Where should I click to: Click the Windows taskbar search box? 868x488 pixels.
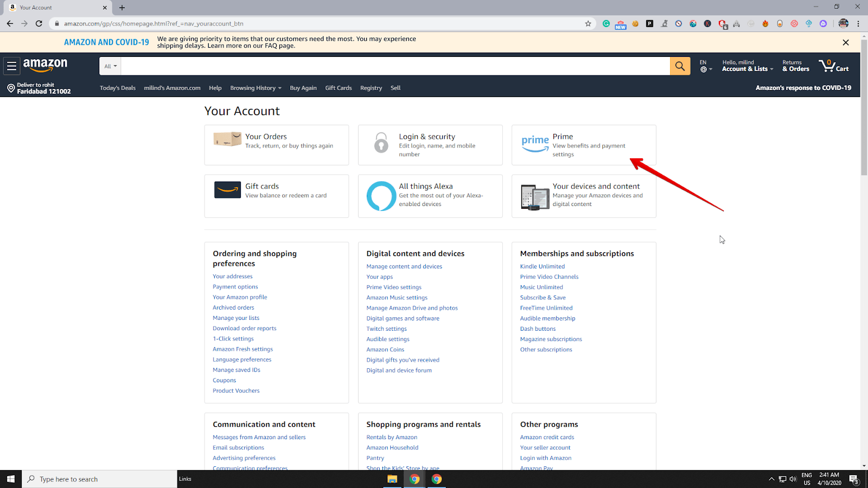[100, 479]
